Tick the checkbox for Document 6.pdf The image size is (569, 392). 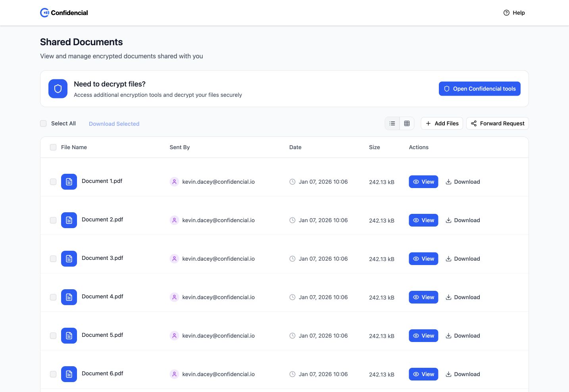pyautogui.click(x=53, y=374)
